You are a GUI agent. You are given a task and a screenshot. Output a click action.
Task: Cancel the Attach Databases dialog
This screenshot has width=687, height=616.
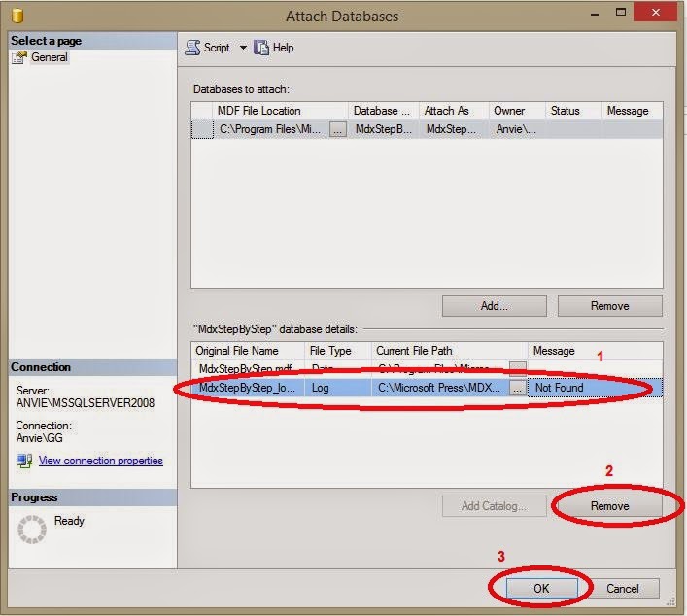623,588
